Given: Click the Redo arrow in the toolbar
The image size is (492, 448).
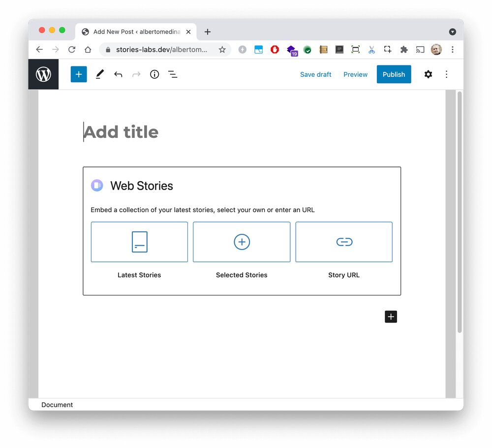Looking at the screenshot, I should 136,74.
